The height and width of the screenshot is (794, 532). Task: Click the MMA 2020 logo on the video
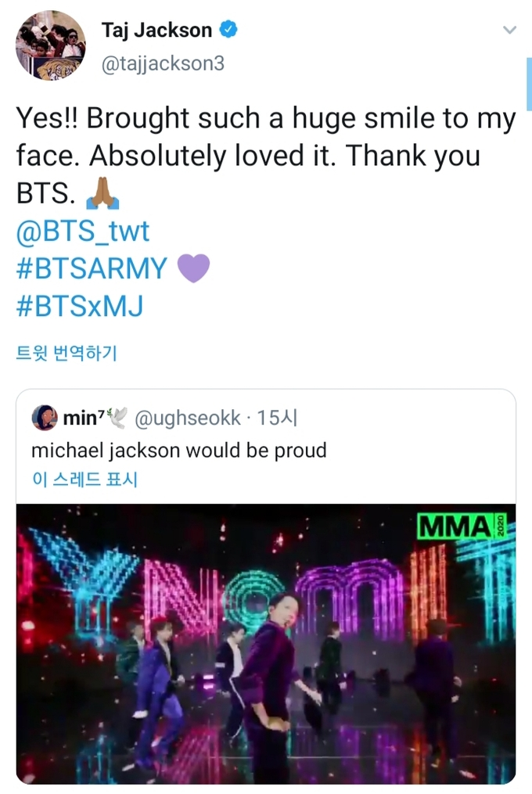pyautogui.click(x=463, y=526)
